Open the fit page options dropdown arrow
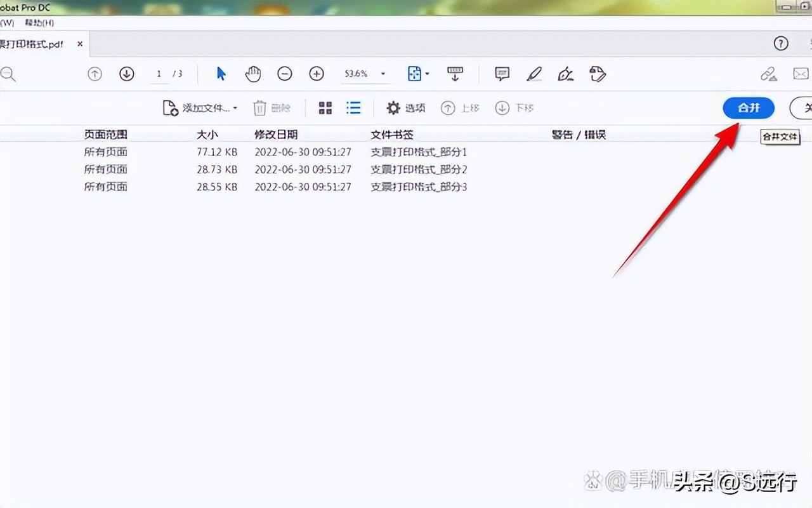812x508 pixels. (x=428, y=74)
